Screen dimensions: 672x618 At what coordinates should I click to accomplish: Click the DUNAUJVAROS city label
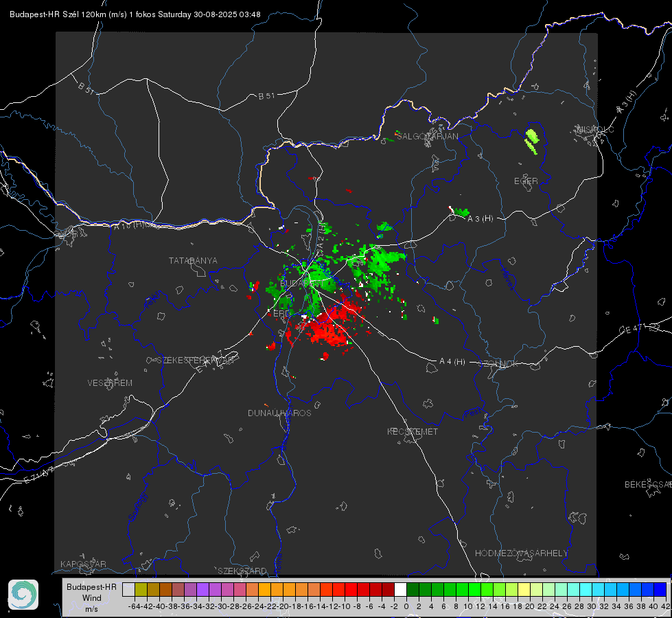tap(279, 413)
